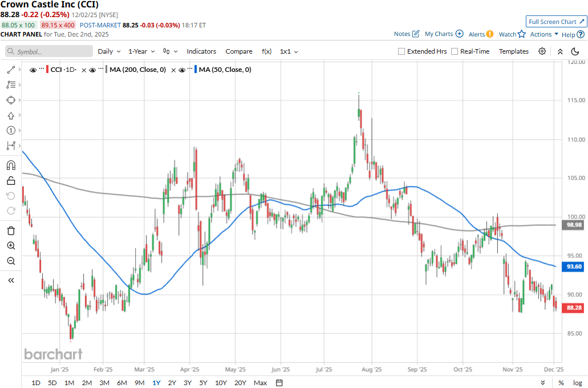Hide the MA 50 indicator eye icon
Viewport: 588px width, 388px height.
pyautogui.click(x=182, y=70)
